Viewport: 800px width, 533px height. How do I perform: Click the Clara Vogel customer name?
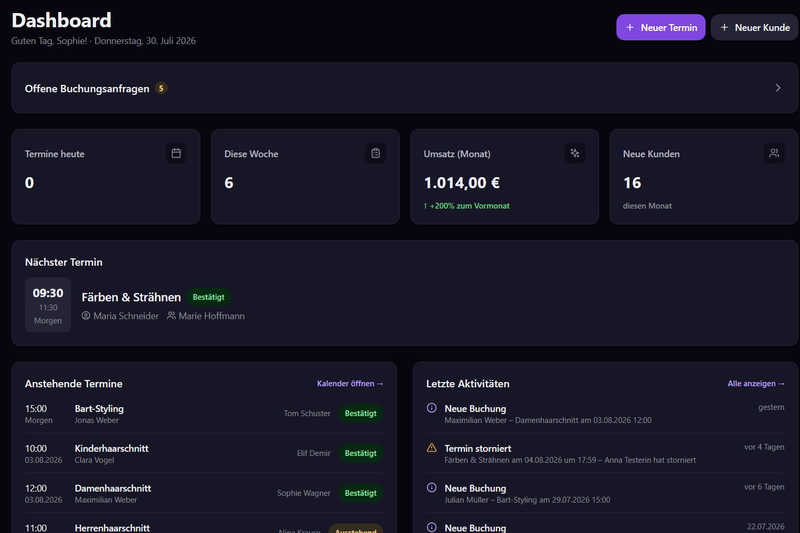(x=94, y=460)
